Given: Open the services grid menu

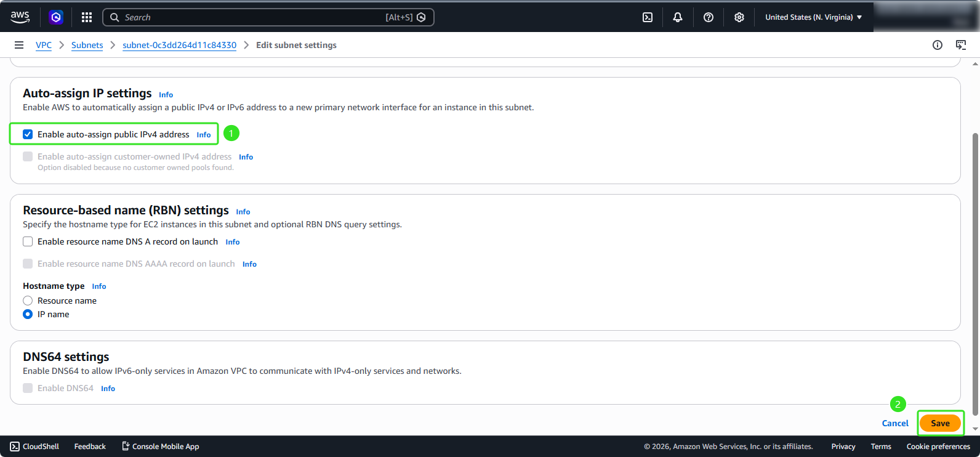Looking at the screenshot, I should (x=87, y=17).
